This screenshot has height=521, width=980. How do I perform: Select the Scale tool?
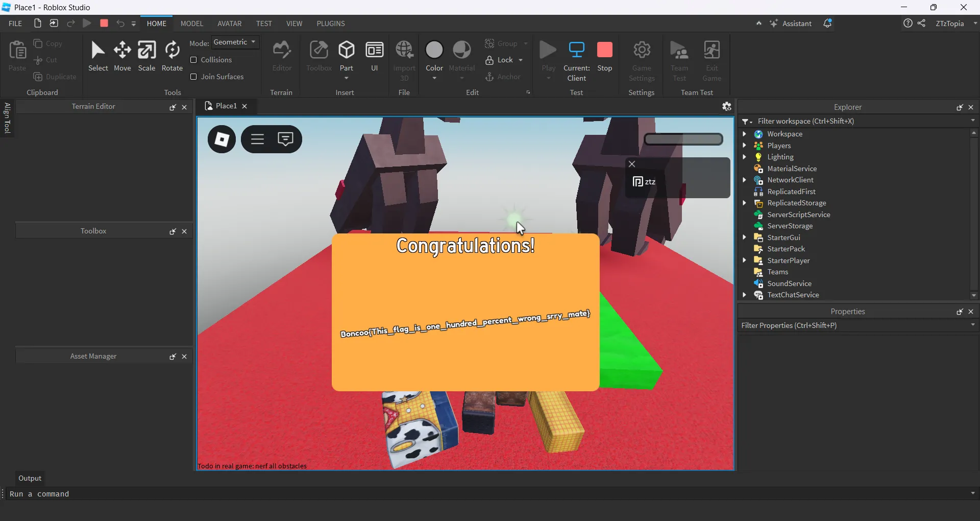(x=146, y=56)
